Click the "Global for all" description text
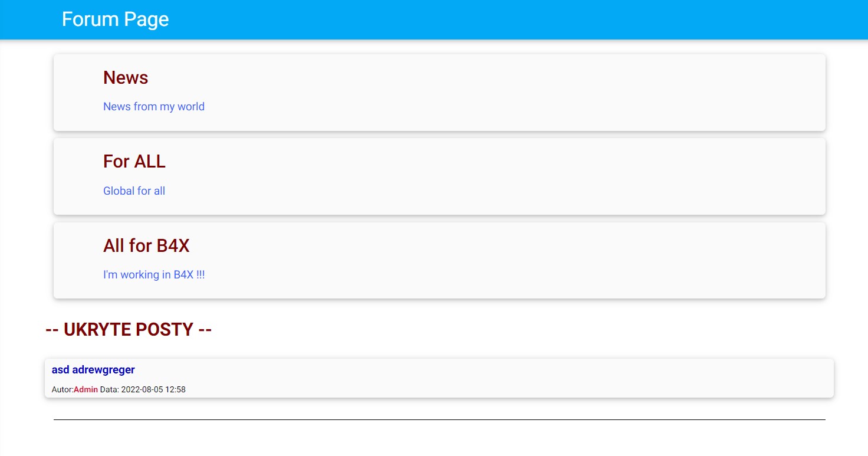The height and width of the screenshot is (456, 868). 134,191
